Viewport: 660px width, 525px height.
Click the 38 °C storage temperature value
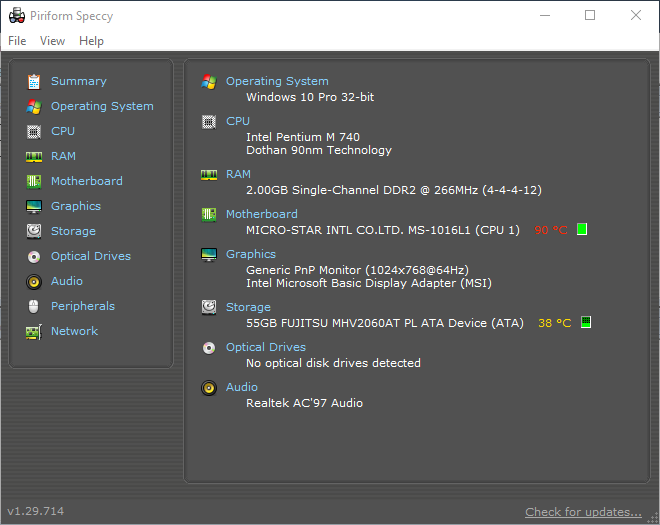(555, 323)
